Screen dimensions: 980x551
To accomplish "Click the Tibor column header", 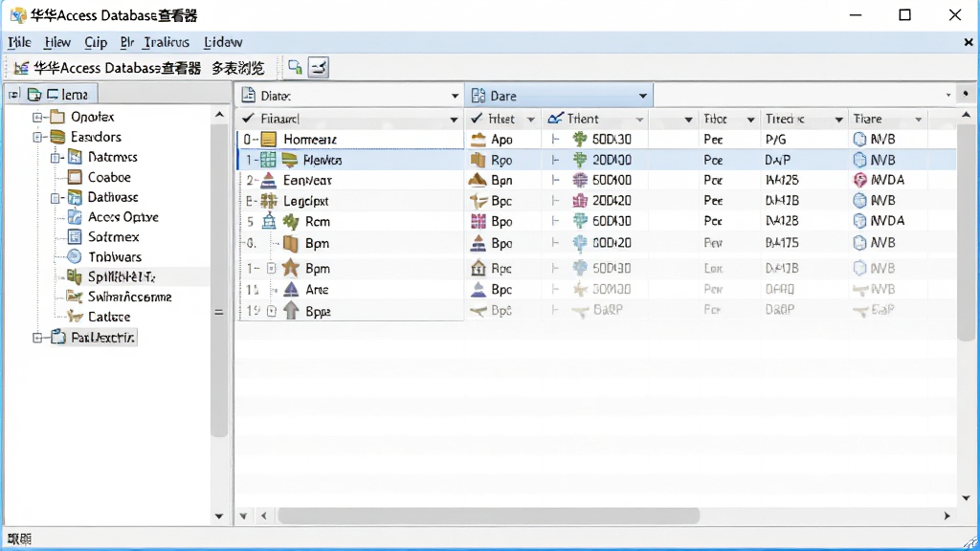I will coord(715,119).
